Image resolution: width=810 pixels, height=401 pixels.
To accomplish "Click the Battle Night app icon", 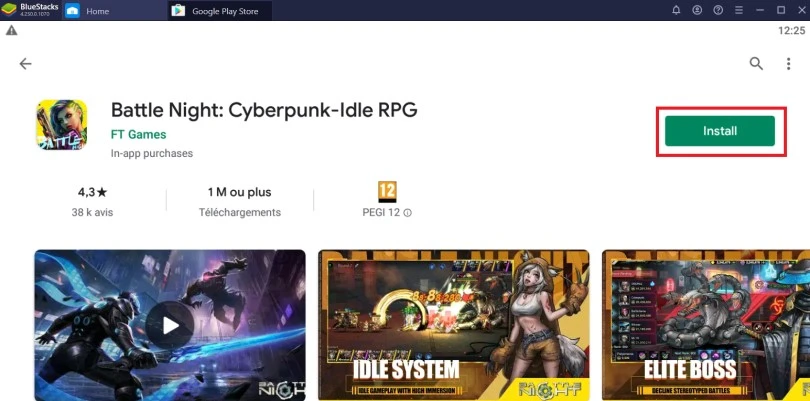I will pyautogui.click(x=61, y=125).
